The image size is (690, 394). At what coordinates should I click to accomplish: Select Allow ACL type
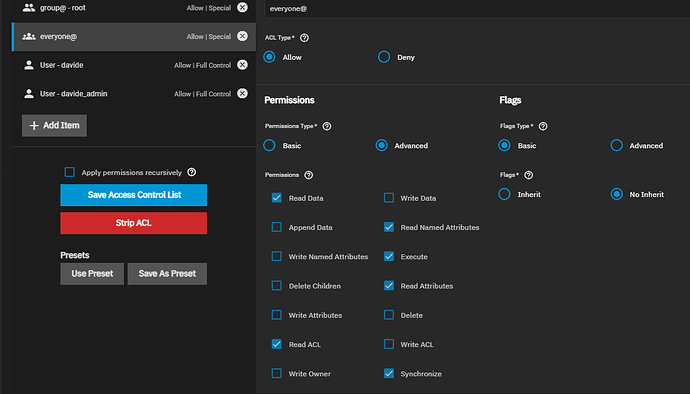coord(269,57)
